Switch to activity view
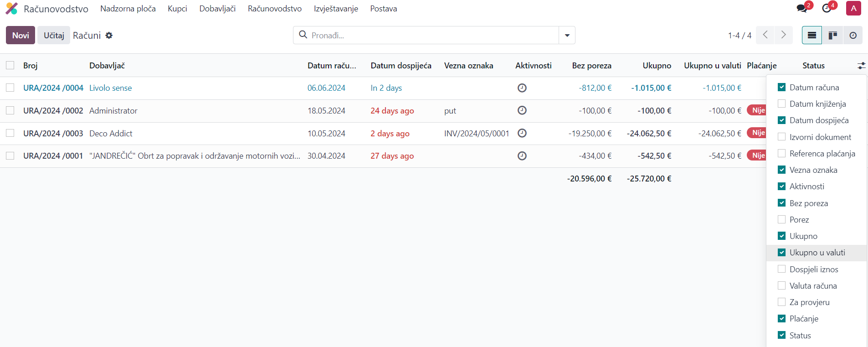 point(853,36)
